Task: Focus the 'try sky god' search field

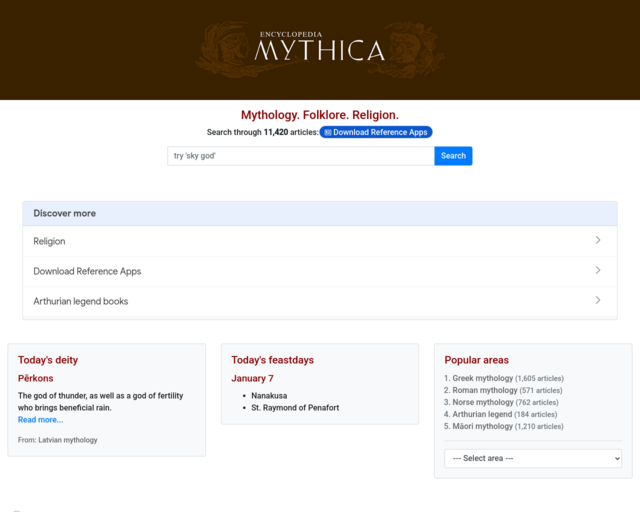Action: (x=301, y=156)
